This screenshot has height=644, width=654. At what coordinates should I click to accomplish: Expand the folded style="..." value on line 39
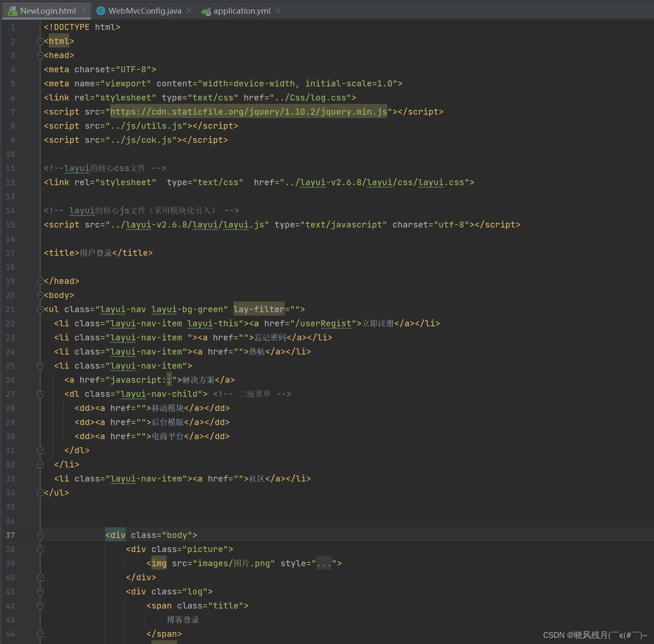tap(324, 564)
